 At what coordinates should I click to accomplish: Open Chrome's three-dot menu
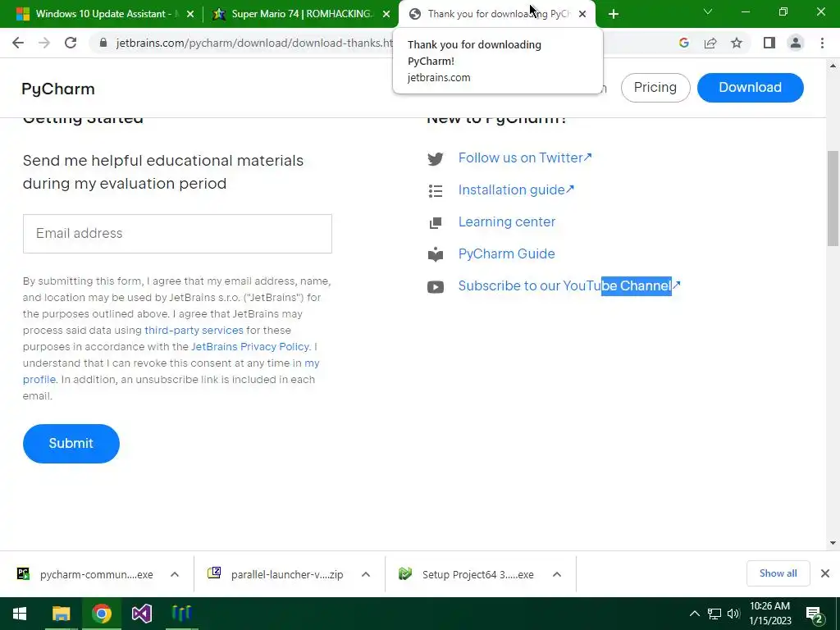click(822, 43)
